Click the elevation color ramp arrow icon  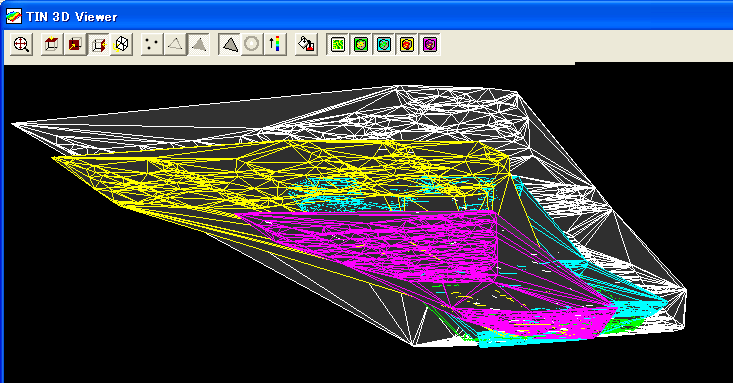tap(275, 44)
